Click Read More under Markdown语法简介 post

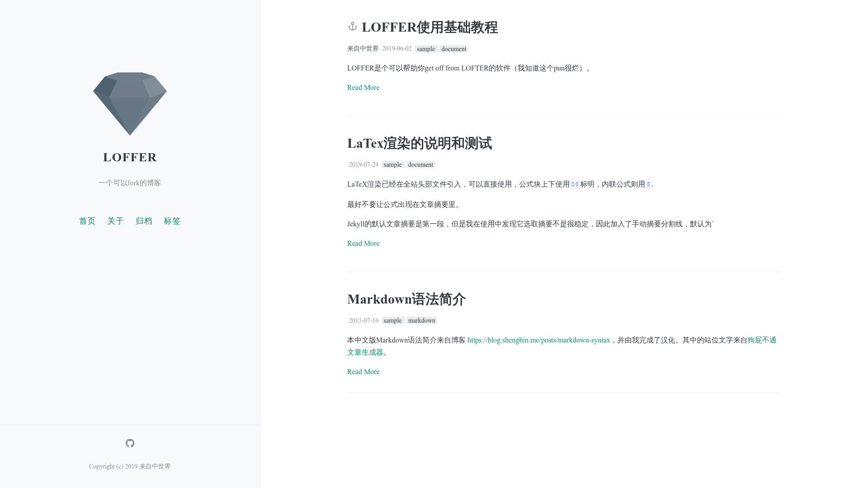click(363, 372)
